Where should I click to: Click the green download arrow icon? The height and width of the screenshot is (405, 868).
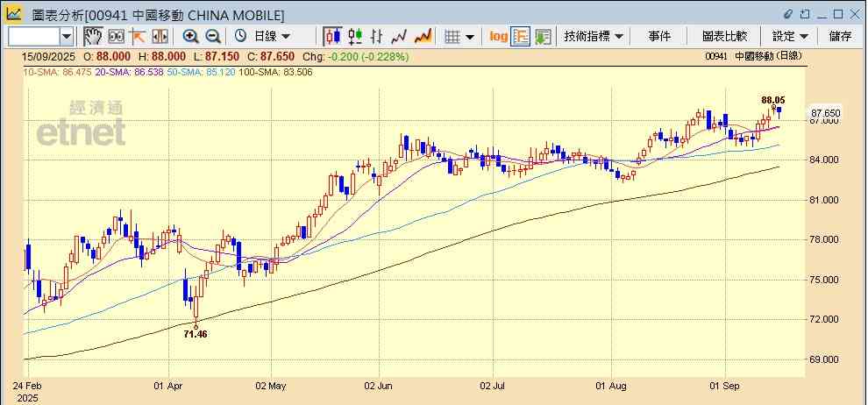tap(543, 37)
